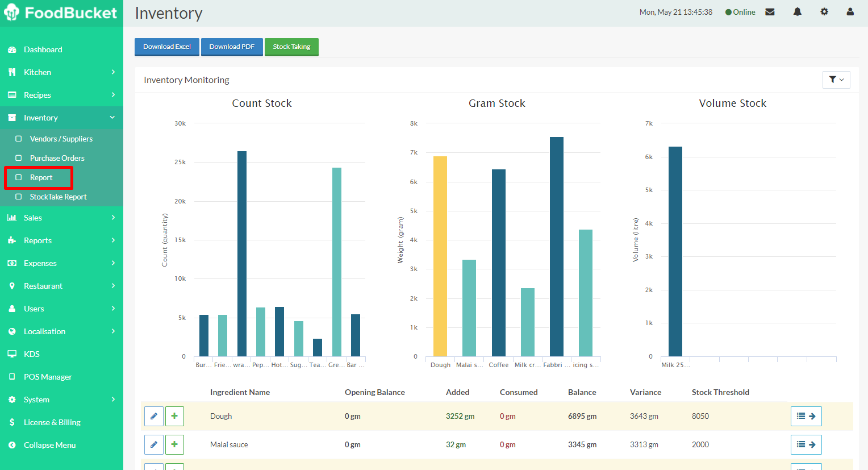Expand the Sales menu chevron

113,218
